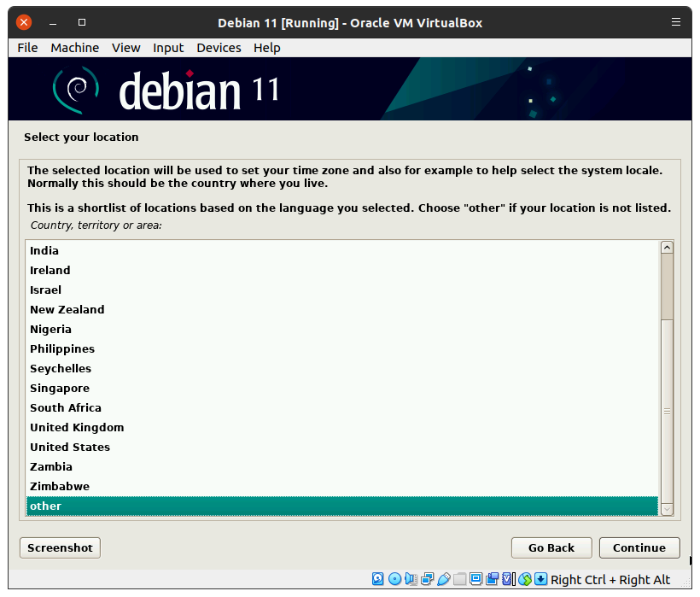Open the optical disk status icon
This screenshot has width=700, height=597.
[394, 579]
